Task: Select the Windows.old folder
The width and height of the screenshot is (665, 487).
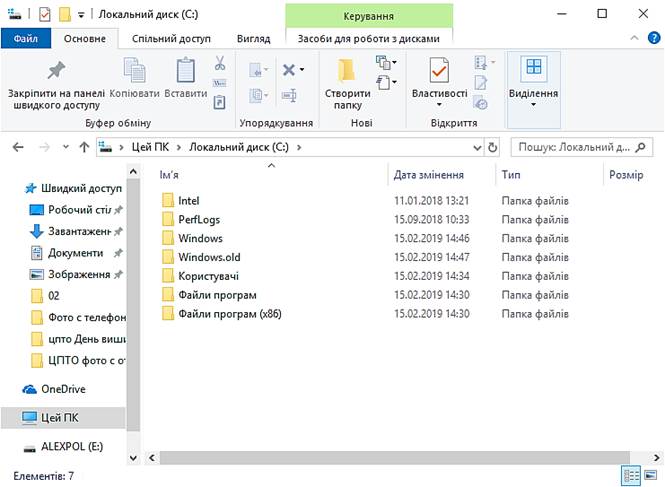Action: (x=209, y=257)
